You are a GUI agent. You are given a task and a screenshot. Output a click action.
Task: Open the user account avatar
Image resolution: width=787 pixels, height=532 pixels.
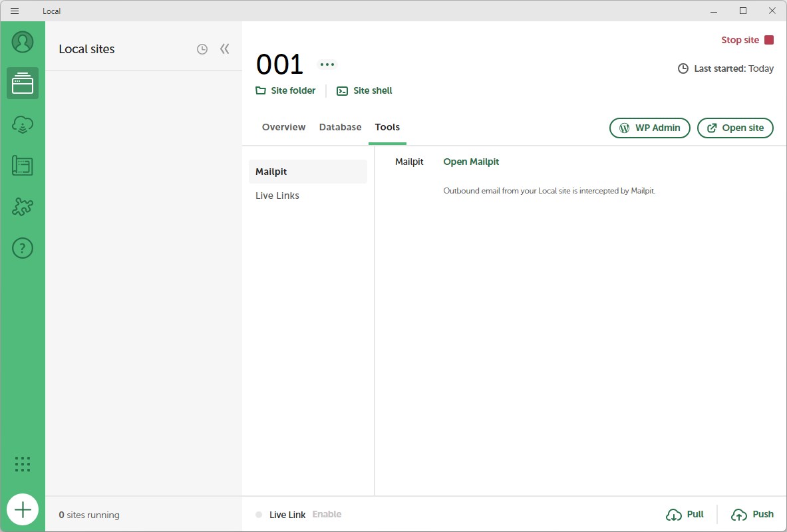pyautogui.click(x=23, y=42)
